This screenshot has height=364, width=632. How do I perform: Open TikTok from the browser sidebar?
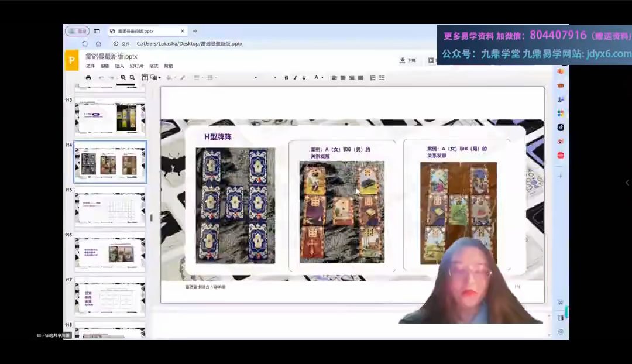[561, 127]
